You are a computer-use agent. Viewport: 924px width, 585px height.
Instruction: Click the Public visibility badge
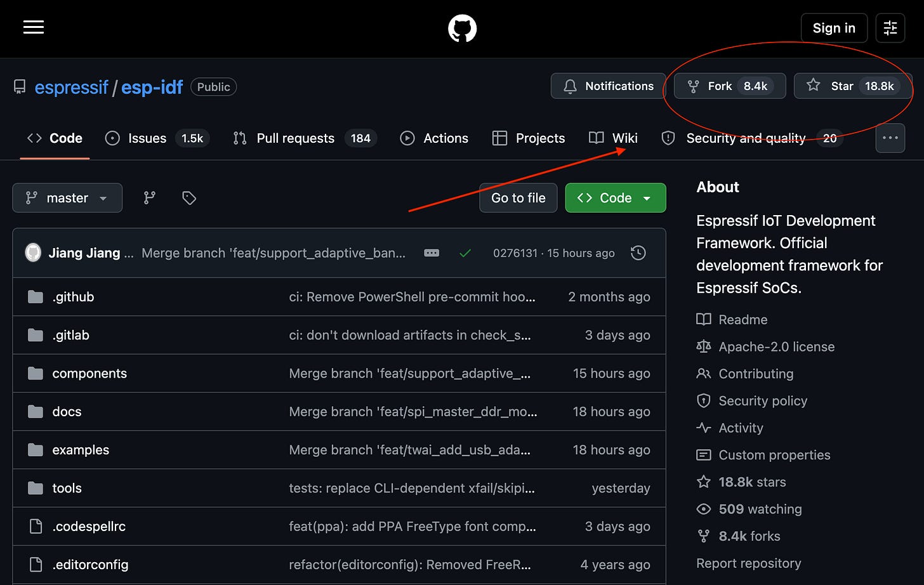click(x=213, y=87)
